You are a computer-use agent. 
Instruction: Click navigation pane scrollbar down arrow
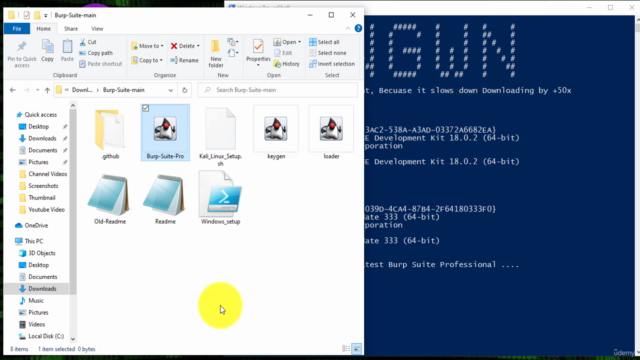point(73,339)
